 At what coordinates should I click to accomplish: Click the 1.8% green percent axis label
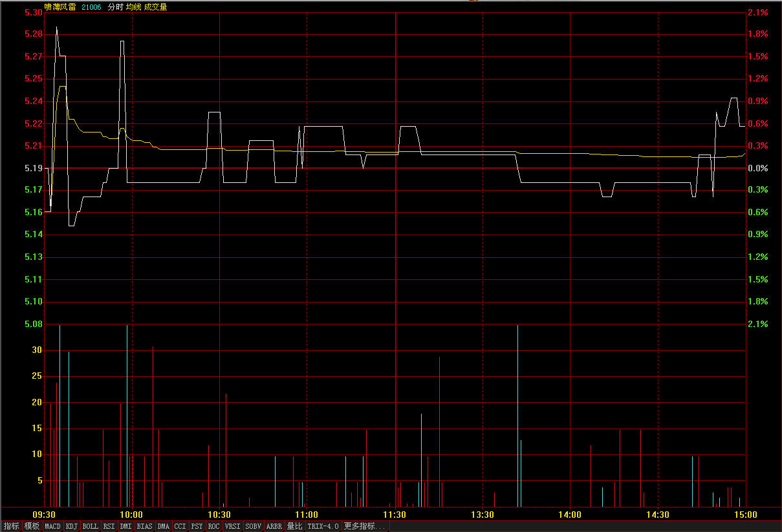(x=757, y=301)
